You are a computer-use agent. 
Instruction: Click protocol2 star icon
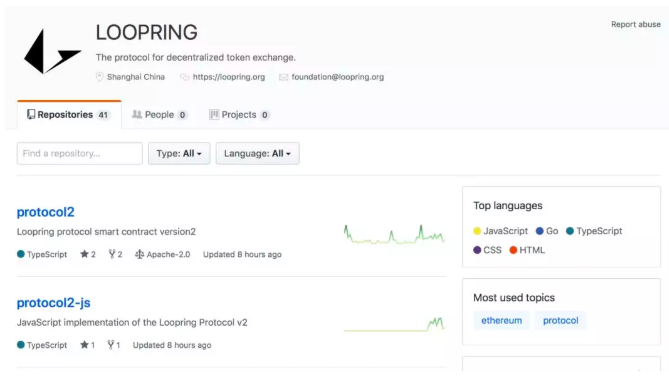coord(84,254)
